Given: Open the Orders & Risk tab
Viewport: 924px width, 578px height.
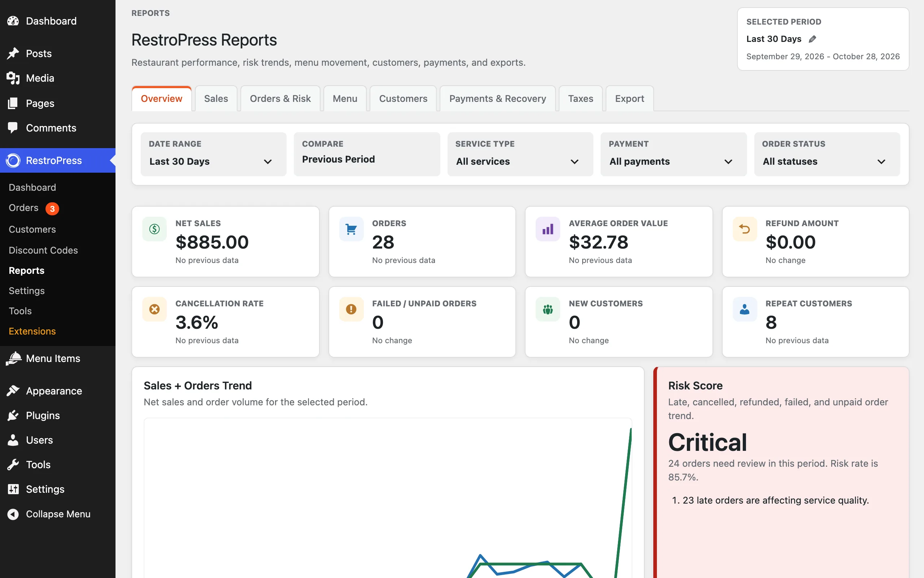Looking at the screenshot, I should point(280,99).
